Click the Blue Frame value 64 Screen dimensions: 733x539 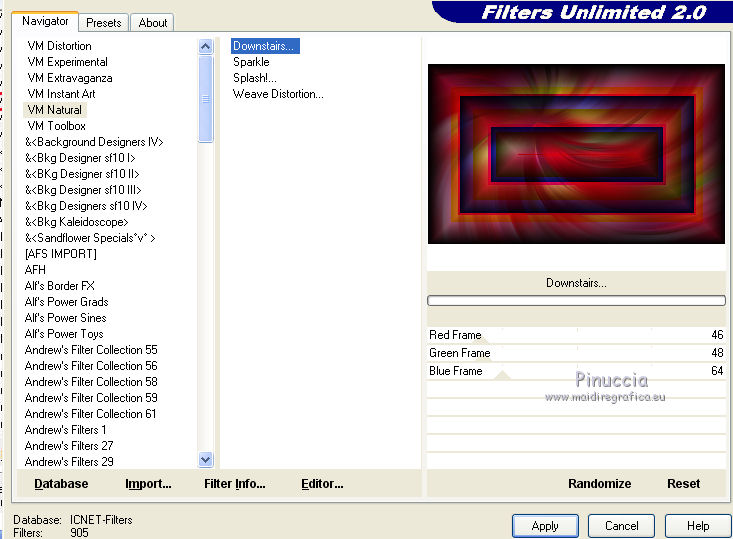pyautogui.click(x=717, y=371)
